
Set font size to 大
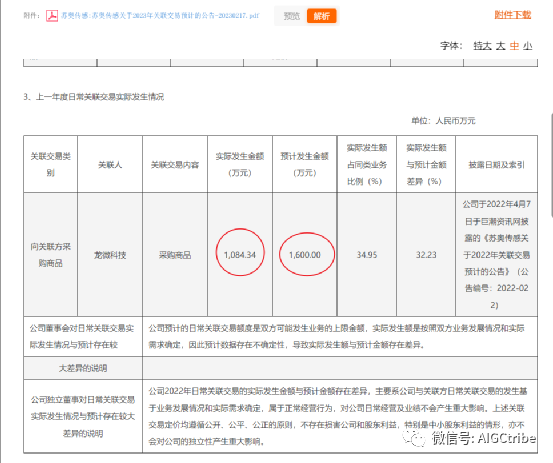pyautogui.click(x=500, y=46)
